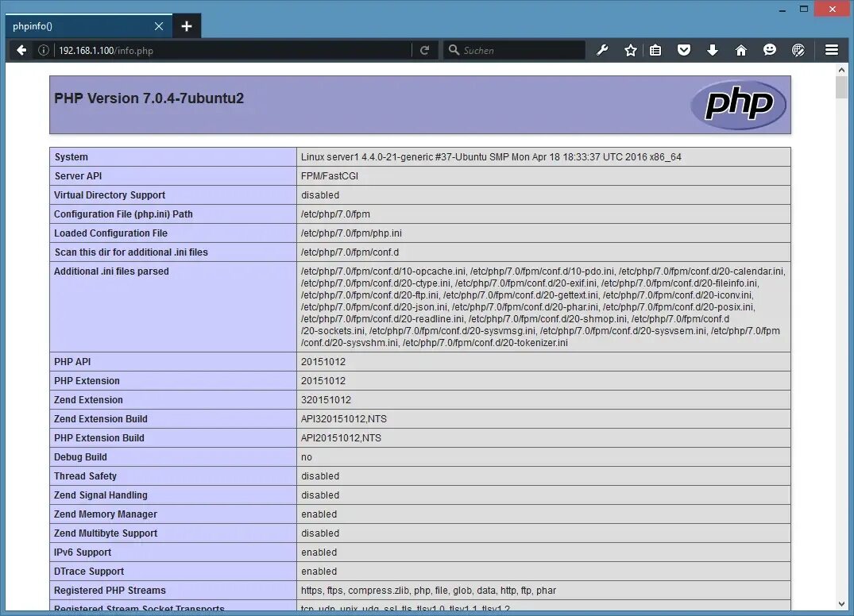Click 'Virtual Directory Support' label
The image size is (854, 616).
[x=110, y=194]
